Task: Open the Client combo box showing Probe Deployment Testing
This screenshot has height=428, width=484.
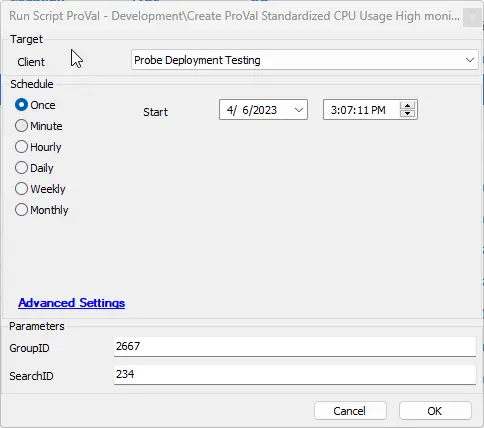Action: [305, 60]
